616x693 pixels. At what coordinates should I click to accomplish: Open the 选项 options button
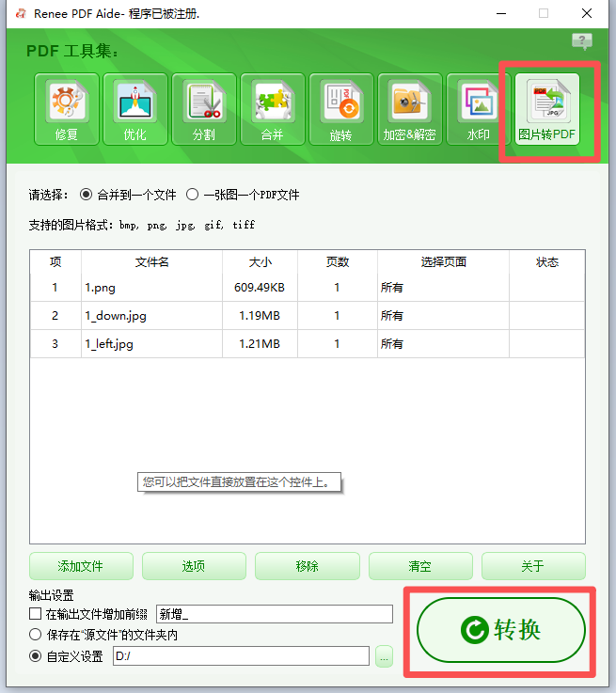click(194, 566)
